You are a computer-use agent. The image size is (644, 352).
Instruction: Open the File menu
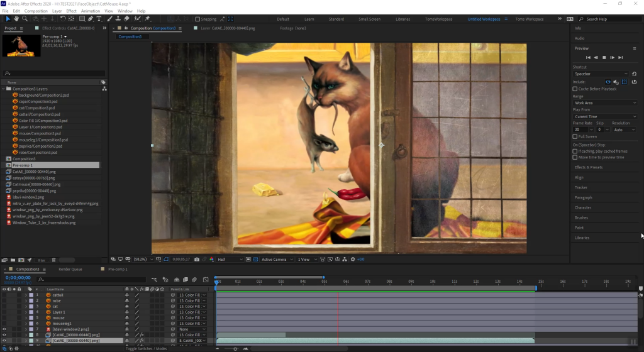pyautogui.click(x=5, y=11)
